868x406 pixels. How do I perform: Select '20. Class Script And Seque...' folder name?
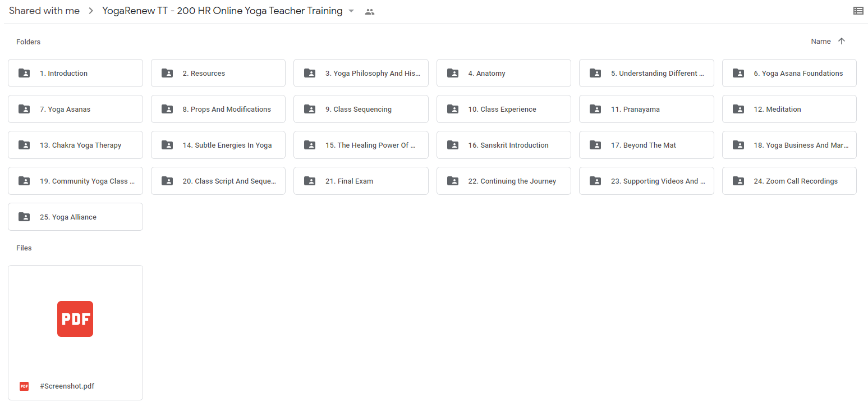click(229, 181)
